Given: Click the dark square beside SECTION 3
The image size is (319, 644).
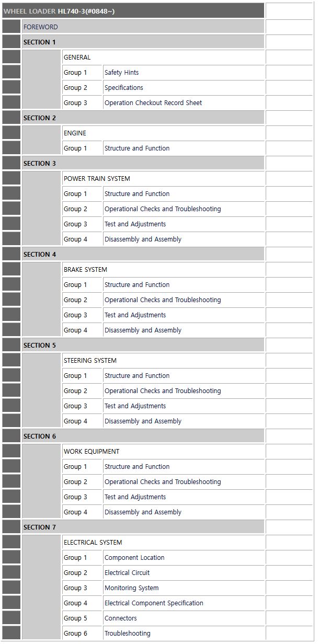Looking at the screenshot, I should (x=11, y=163).
